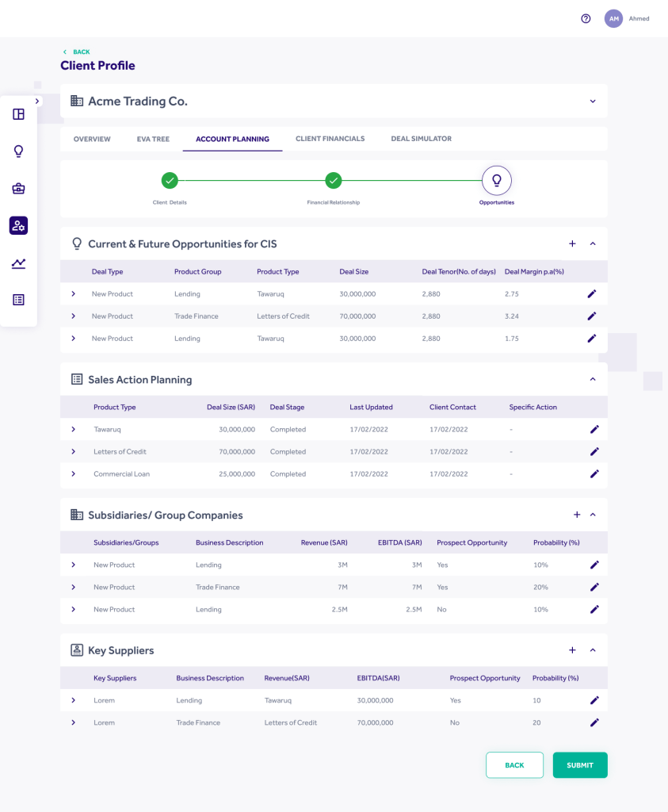Viewport: 668px width, 812px height.
Task: Open the Deal Simulator tab
Action: tap(421, 139)
